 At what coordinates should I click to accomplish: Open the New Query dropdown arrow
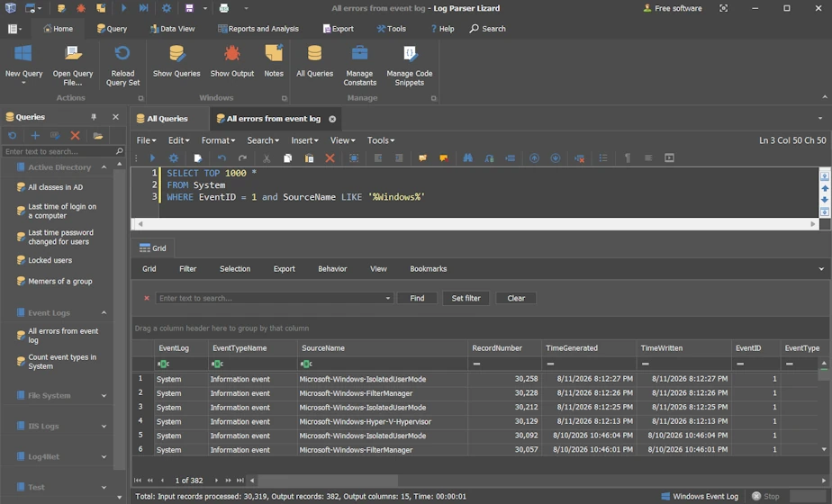click(23, 84)
